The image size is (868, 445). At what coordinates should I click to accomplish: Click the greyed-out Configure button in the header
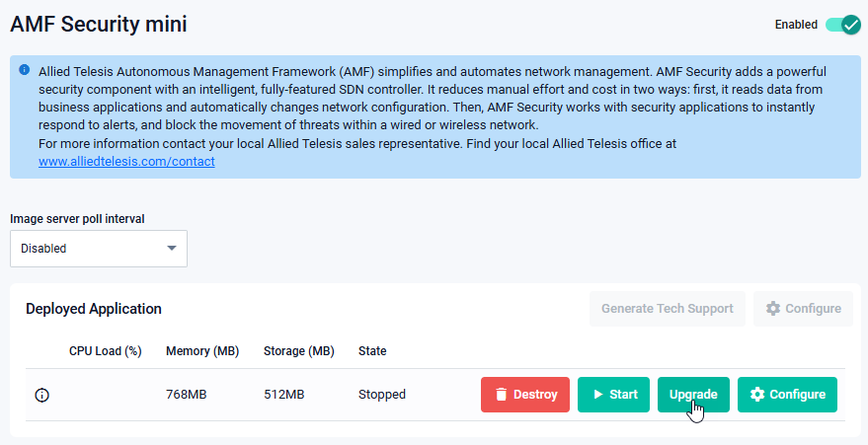(803, 309)
